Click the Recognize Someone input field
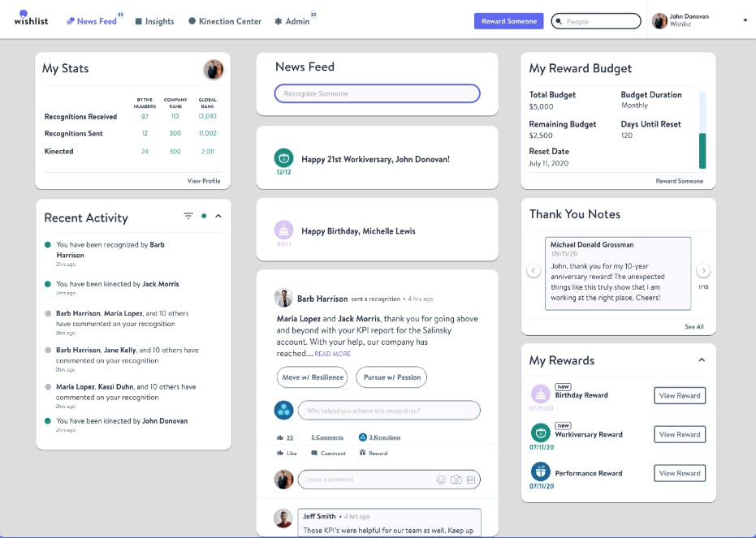756x538 pixels. tap(377, 93)
